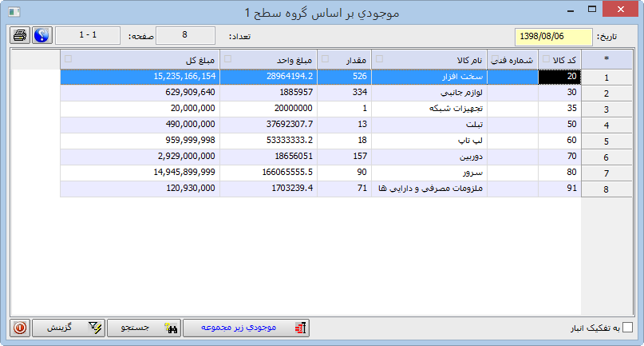This screenshot has width=644, height=346.
Task: Click the تعداد count field showing 8
Action: coord(185,35)
